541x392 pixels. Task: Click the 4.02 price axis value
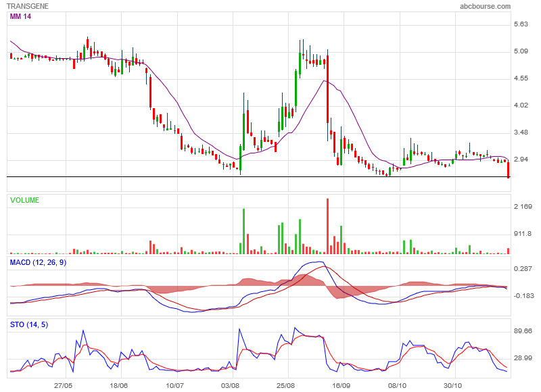[521, 105]
